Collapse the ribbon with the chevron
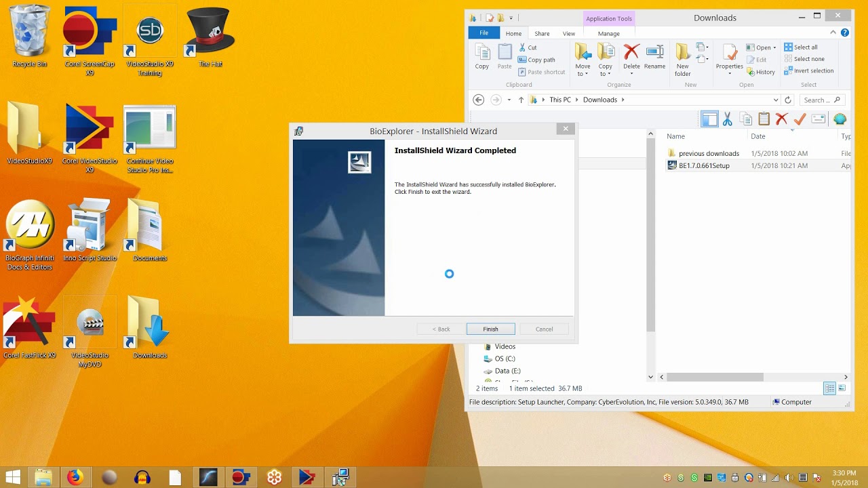This screenshot has height=488, width=868. 833,33
